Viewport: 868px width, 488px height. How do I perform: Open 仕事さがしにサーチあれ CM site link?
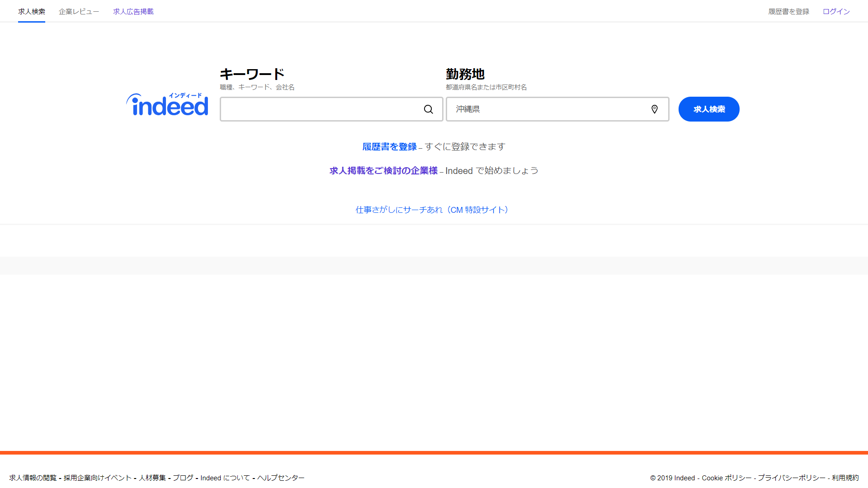pos(433,210)
